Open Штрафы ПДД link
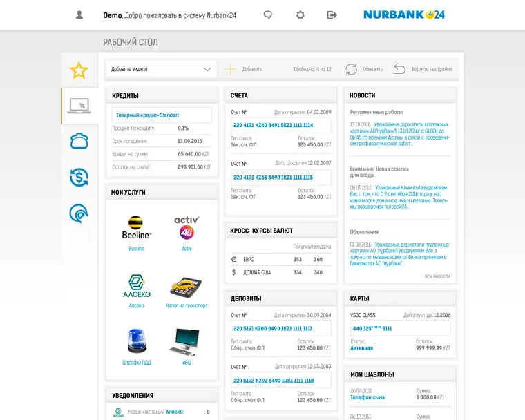 136,363
